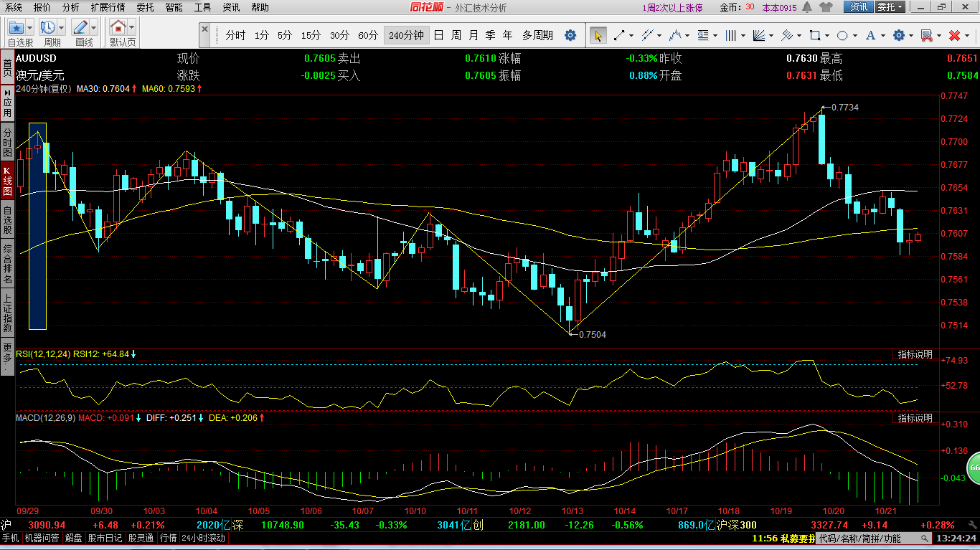Expand the 默认页 dropdown arrow
This screenshot has width=980, height=550.
[132, 27]
